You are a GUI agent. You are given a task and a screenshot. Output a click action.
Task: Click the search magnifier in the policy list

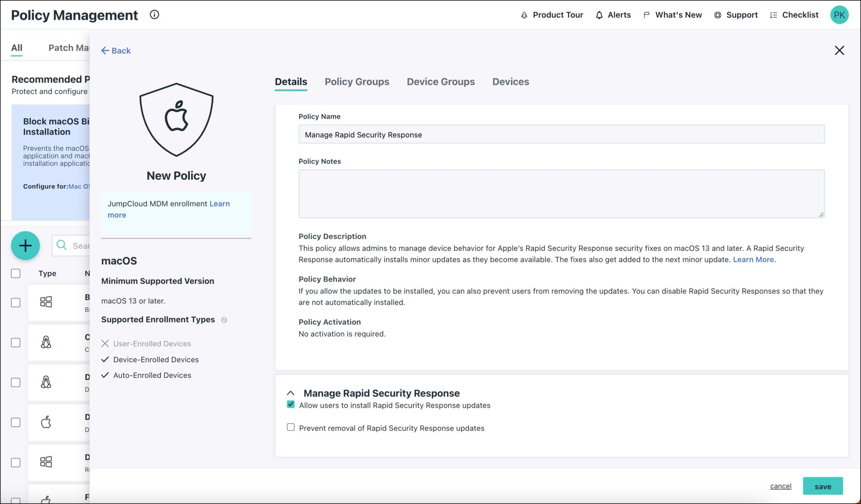61,245
